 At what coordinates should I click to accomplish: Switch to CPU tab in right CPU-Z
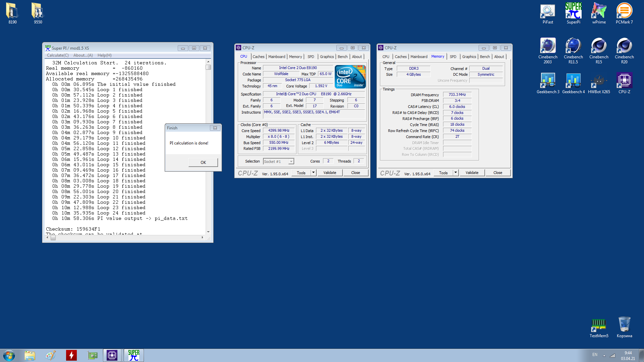[386, 57]
